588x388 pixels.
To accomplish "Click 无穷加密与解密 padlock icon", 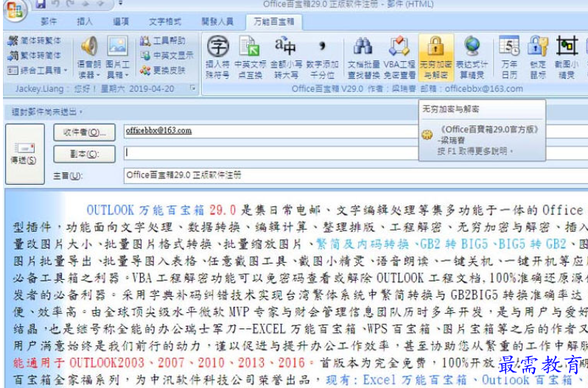I will [x=435, y=57].
